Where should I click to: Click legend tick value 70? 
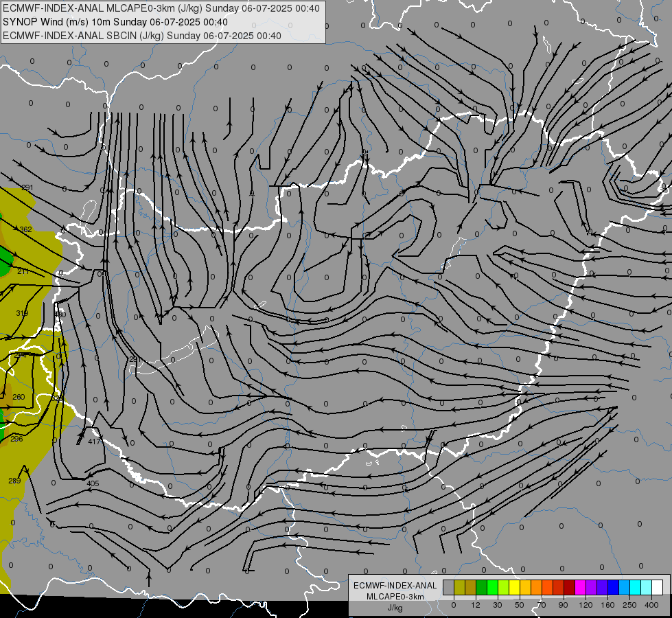(x=542, y=605)
